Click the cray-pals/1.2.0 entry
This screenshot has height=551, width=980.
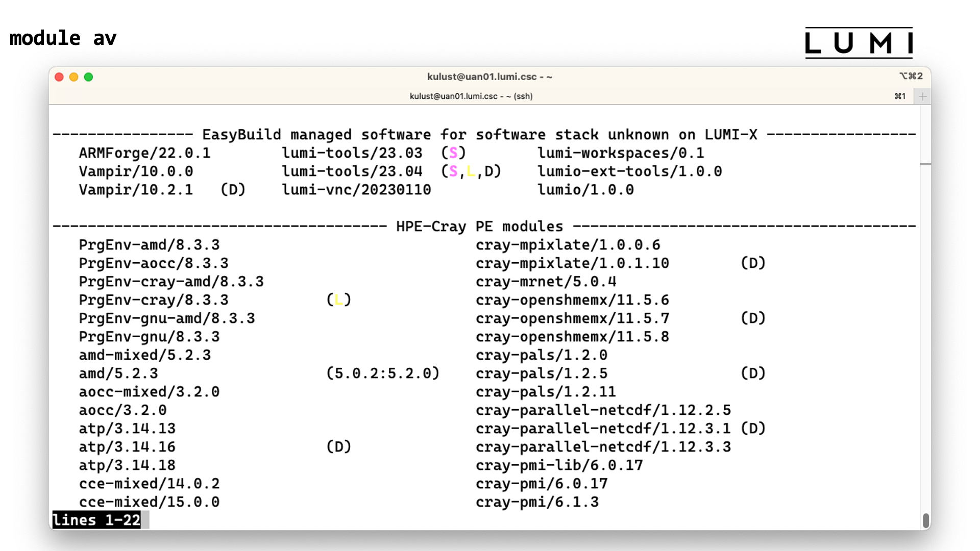click(x=542, y=355)
